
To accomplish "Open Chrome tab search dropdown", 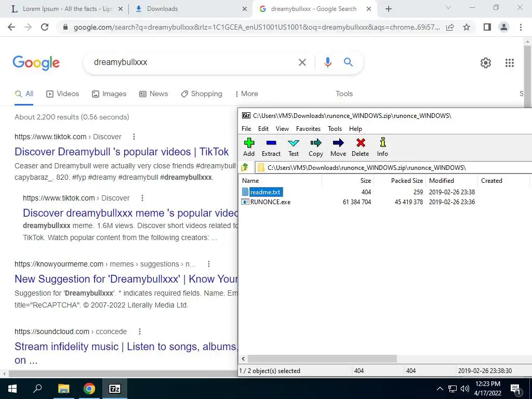I will click(448, 7).
